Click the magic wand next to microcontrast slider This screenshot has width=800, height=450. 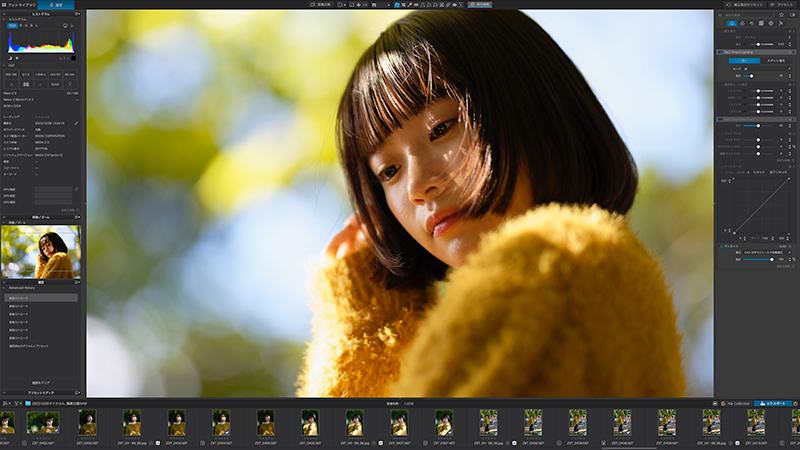[794, 147]
